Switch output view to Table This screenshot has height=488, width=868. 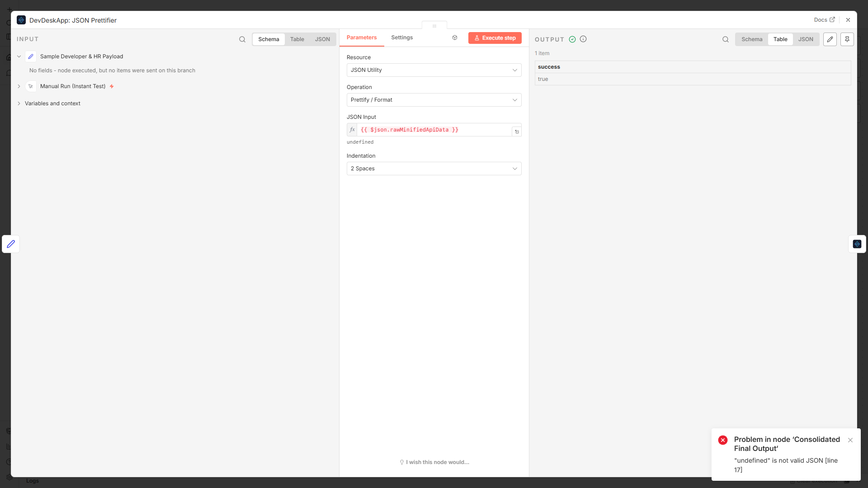(x=780, y=39)
